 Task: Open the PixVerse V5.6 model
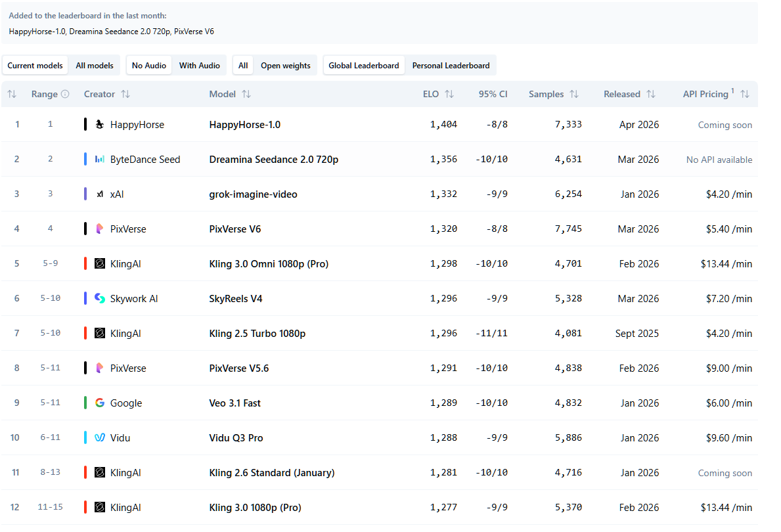pyautogui.click(x=238, y=368)
